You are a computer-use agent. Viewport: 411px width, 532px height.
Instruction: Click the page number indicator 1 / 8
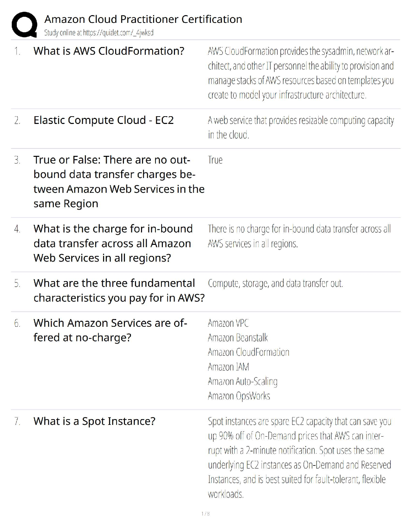tap(205, 514)
